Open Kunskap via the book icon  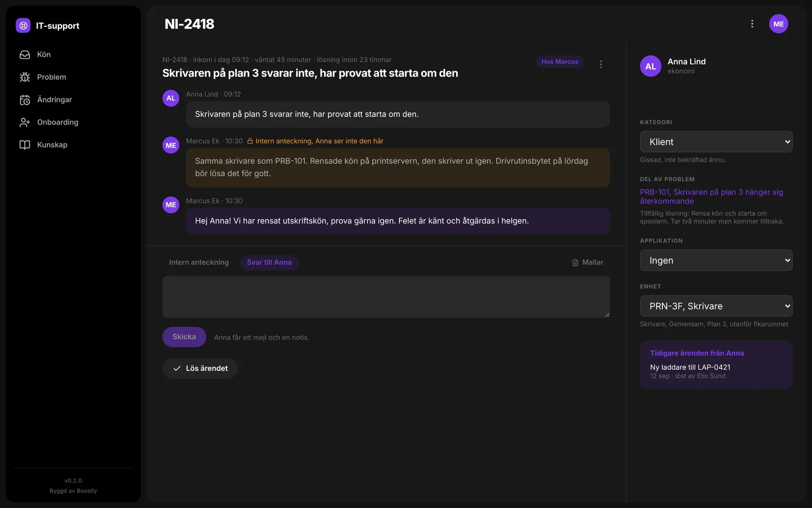pos(25,145)
